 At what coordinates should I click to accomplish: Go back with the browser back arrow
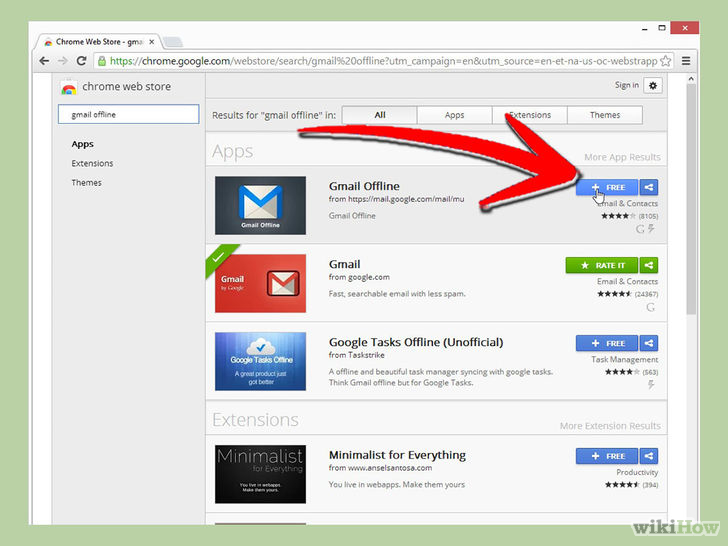[45, 61]
